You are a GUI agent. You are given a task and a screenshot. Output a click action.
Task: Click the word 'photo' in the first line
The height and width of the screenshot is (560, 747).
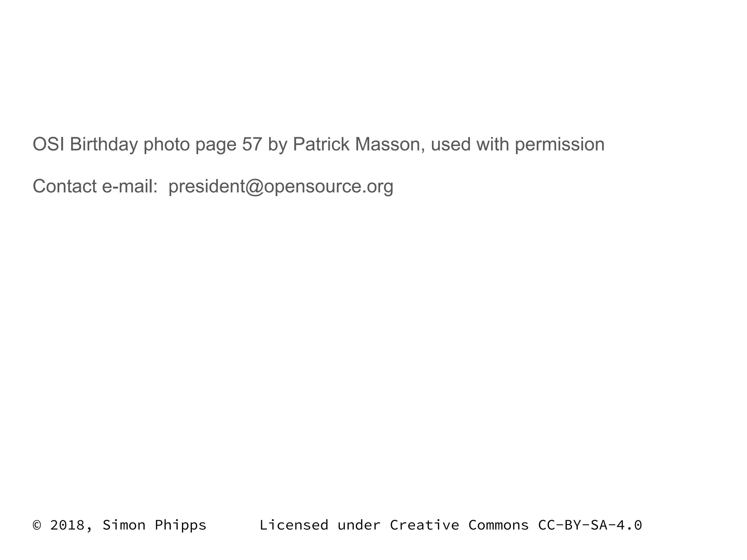(x=167, y=145)
